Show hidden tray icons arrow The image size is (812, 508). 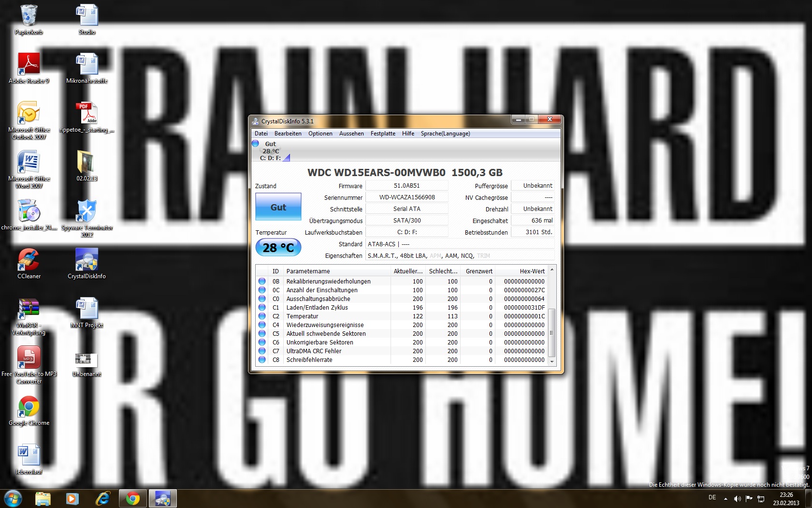725,499
